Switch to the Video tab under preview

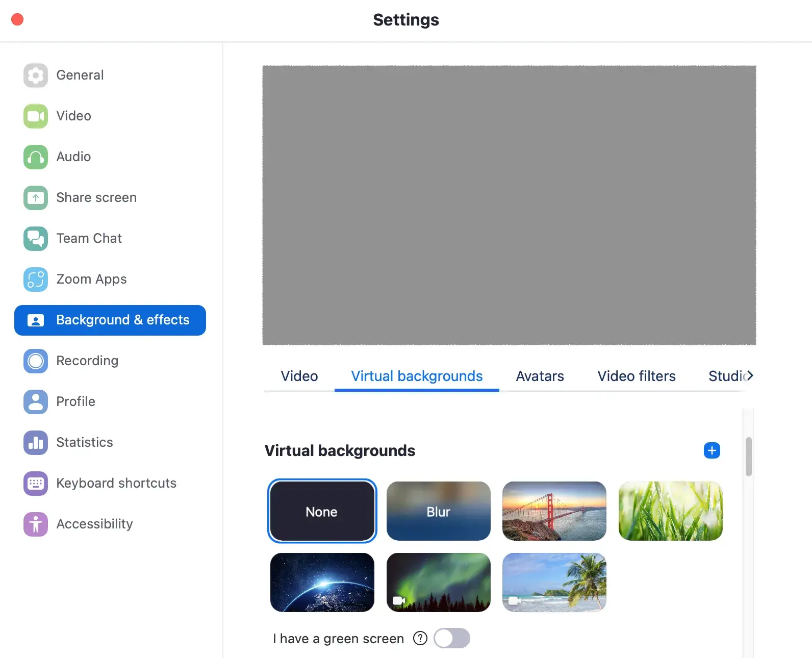pos(299,376)
